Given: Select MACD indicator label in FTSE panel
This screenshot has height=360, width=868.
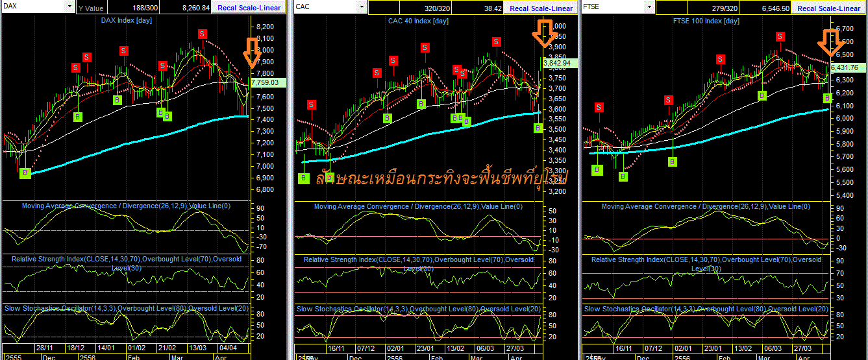Looking at the screenshot, I should tap(706, 206).
